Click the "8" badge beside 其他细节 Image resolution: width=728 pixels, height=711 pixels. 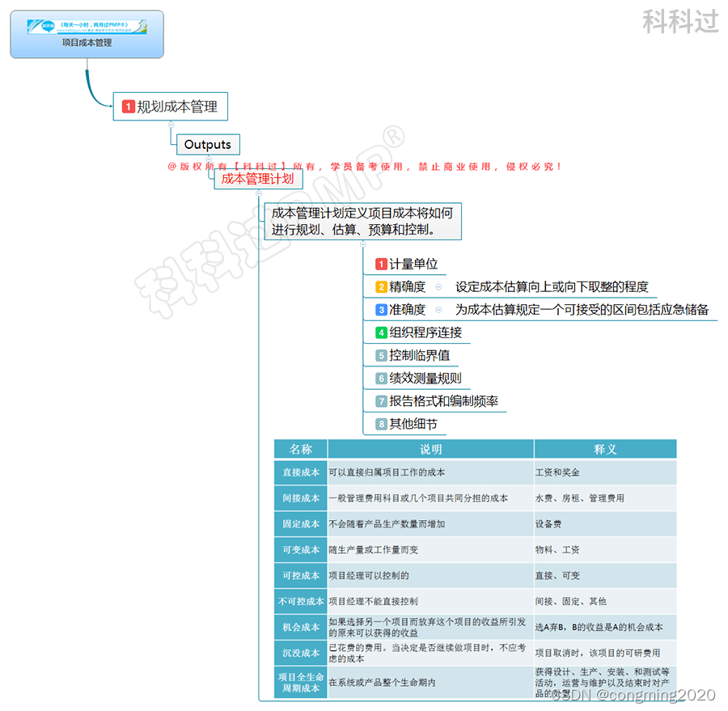click(x=380, y=423)
